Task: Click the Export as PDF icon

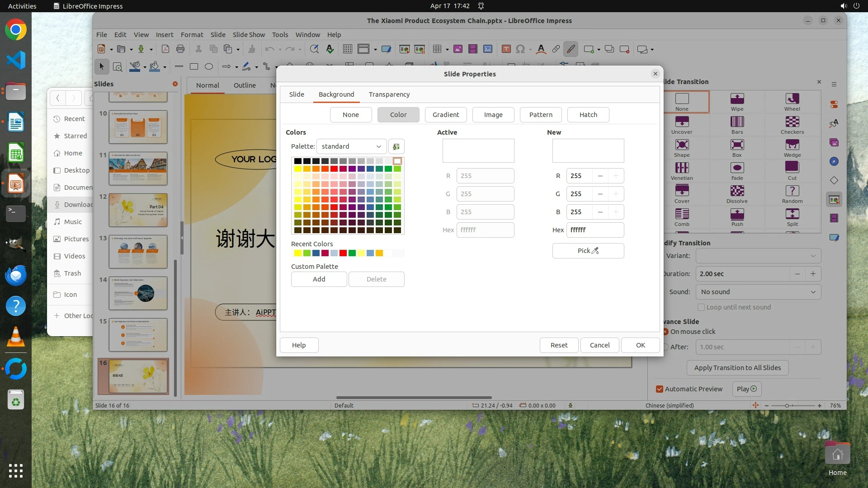Action: pyautogui.click(x=165, y=49)
